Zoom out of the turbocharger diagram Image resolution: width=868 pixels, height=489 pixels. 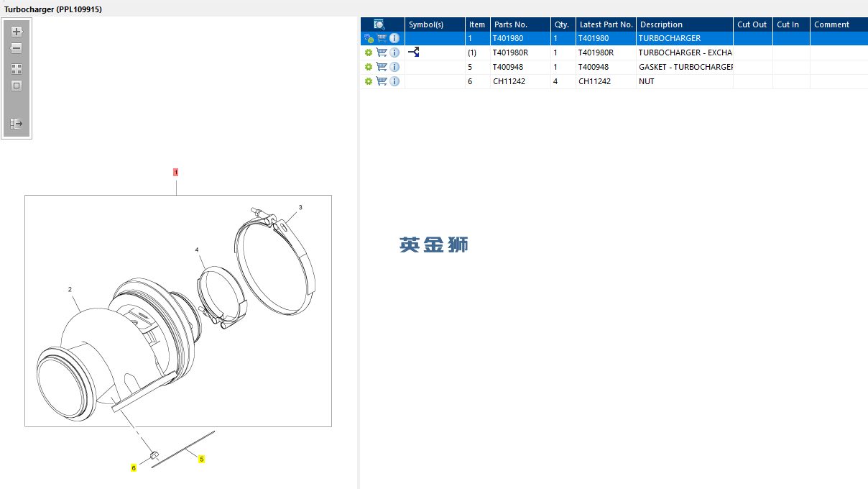(17, 49)
